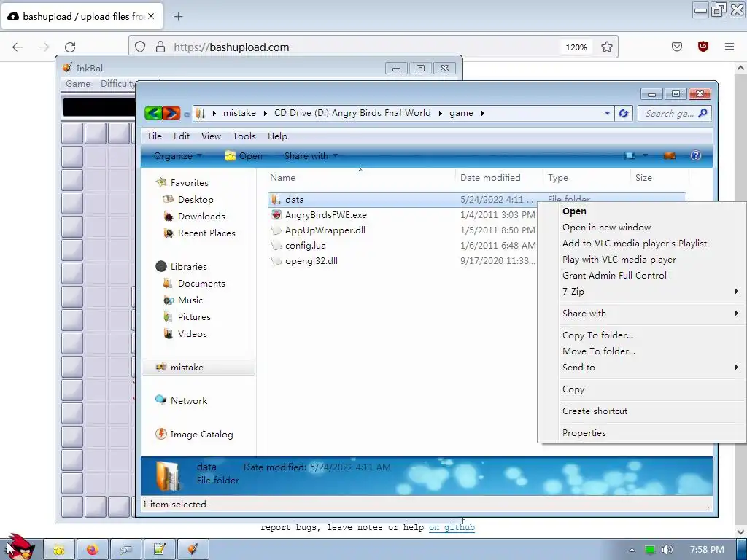Click the Help question mark icon
The width and height of the screenshot is (747, 560).
pos(695,156)
